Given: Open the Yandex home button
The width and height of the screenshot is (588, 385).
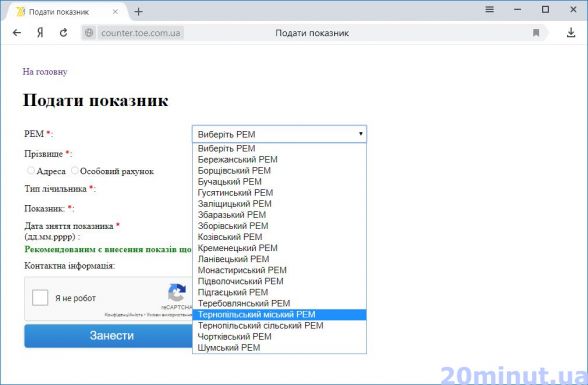Looking at the screenshot, I should click(40, 33).
